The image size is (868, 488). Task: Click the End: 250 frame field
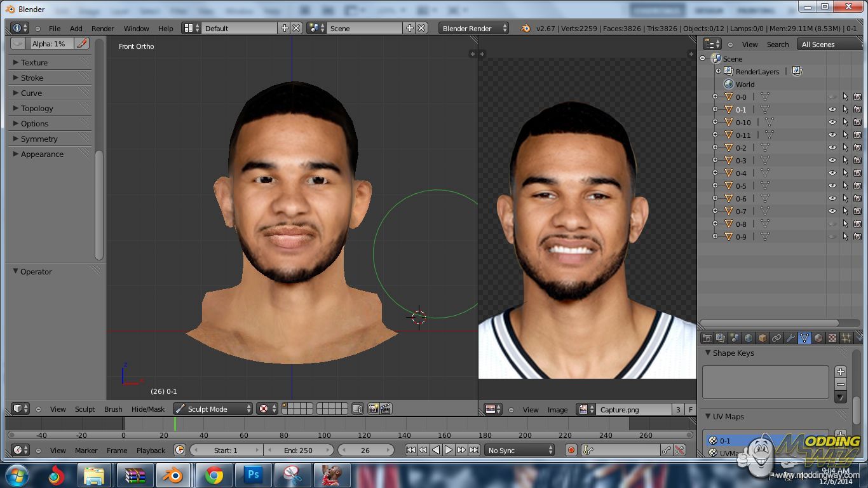(298, 451)
